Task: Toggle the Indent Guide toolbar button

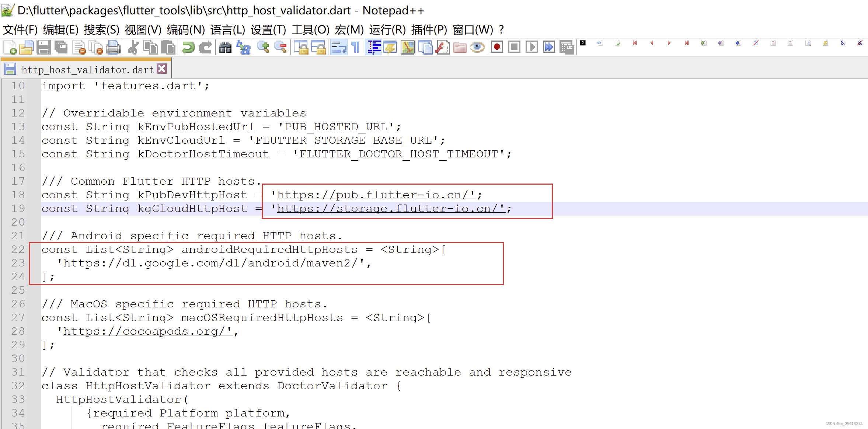Action: (374, 48)
